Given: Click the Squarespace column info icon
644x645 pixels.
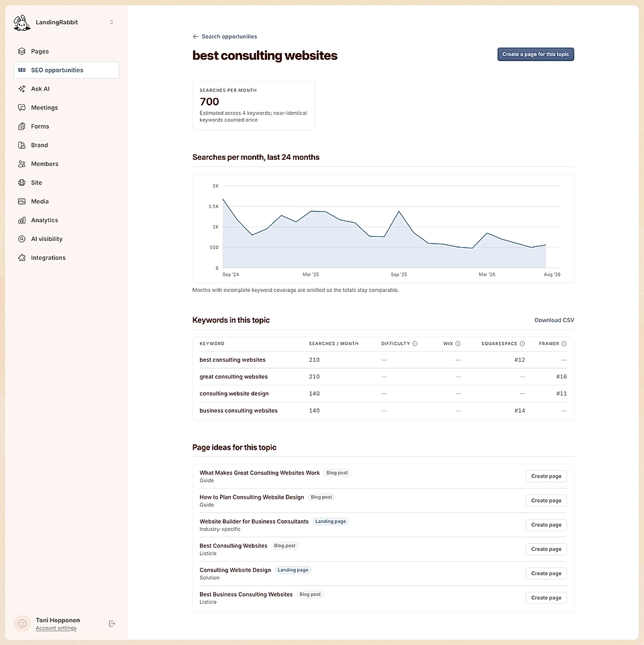Looking at the screenshot, I should click(523, 344).
